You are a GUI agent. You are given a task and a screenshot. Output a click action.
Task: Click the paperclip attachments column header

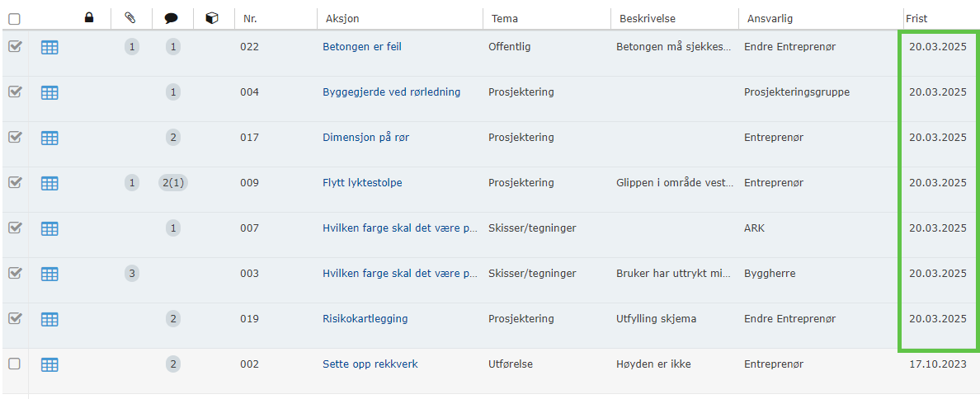(x=130, y=17)
